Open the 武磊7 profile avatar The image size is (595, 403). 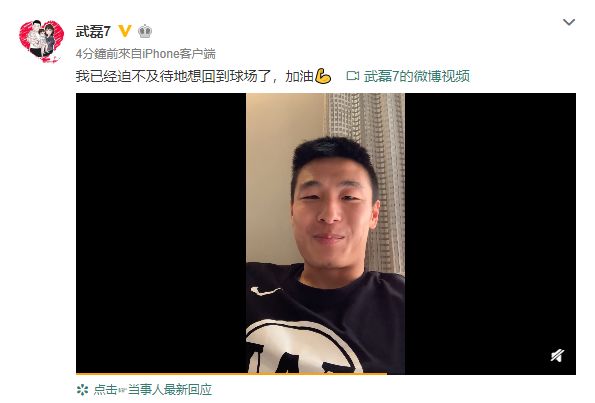click(41, 41)
